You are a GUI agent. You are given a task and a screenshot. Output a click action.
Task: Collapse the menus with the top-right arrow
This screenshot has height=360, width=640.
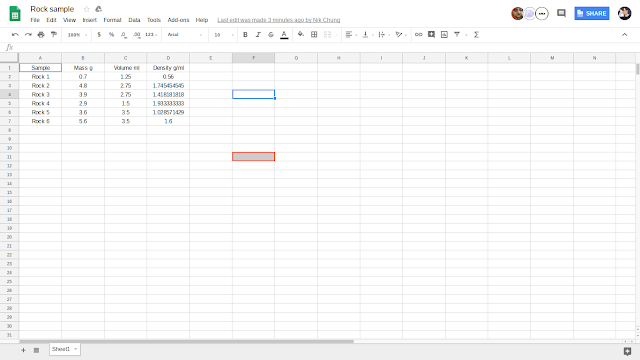624,35
